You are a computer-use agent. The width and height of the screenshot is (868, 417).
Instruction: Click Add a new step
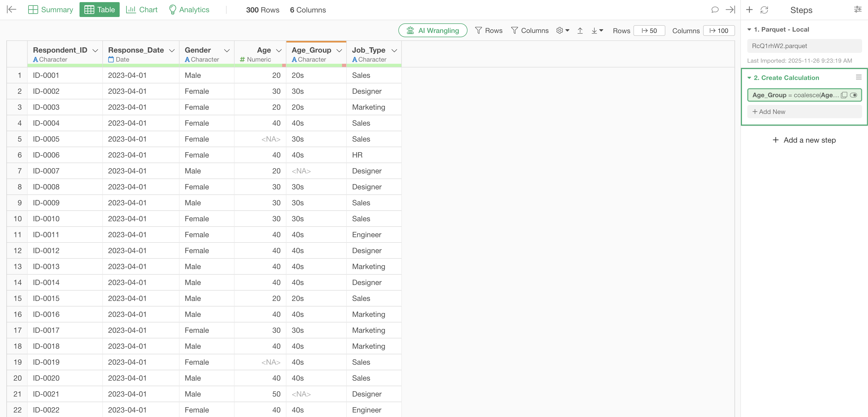tap(804, 140)
